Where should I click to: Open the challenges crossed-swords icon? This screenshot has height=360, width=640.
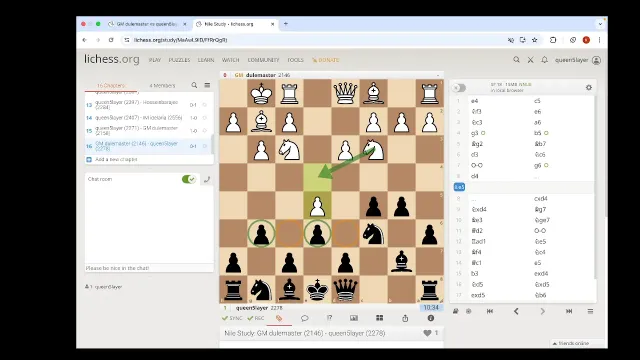[x=530, y=60]
